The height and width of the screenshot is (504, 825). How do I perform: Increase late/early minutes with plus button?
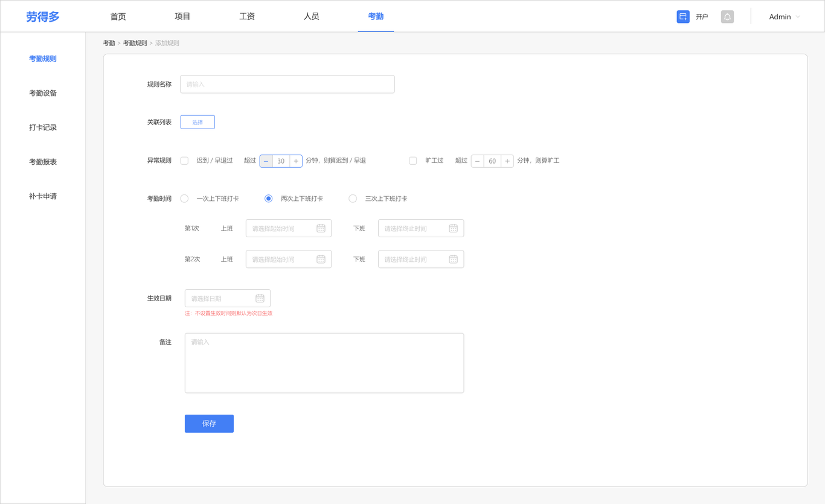click(x=296, y=161)
